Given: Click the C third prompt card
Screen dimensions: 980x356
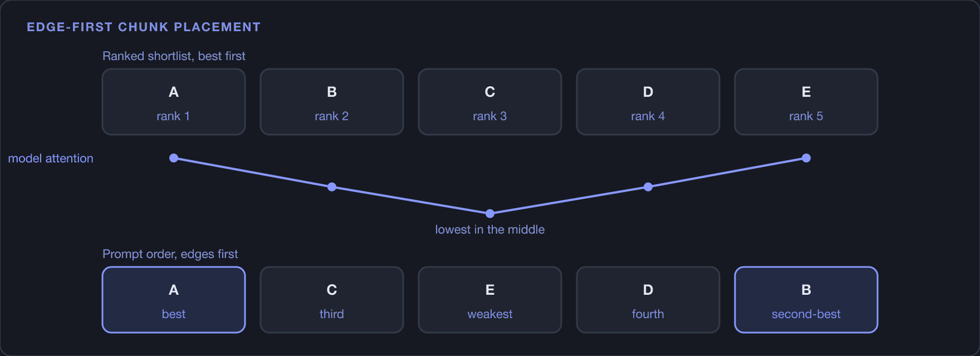Looking at the screenshot, I should point(332,300).
